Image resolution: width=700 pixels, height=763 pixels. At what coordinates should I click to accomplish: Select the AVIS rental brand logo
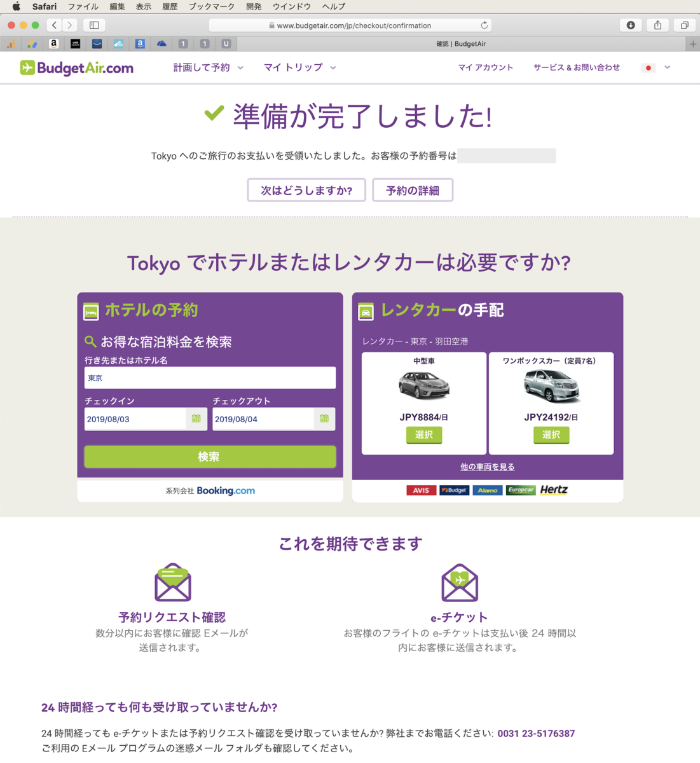(421, 490)
